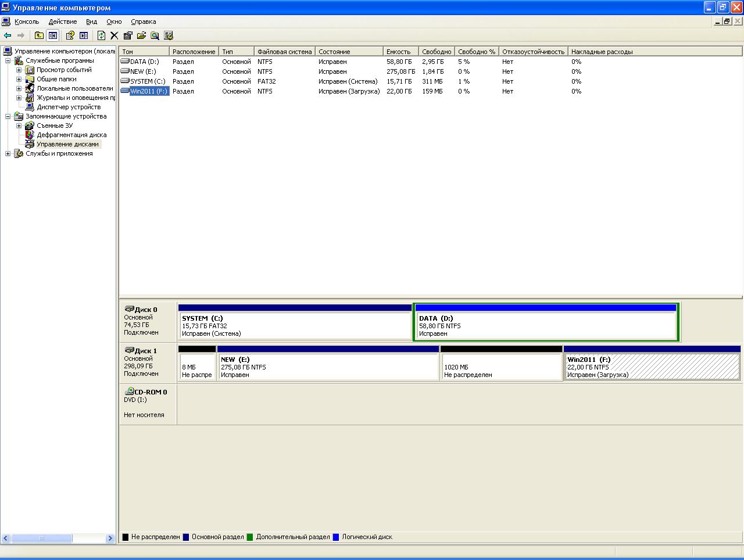Click the tree pane horizontal scrollbar right arrow
The image size is (744, 560).
pyautogui.click(x=110, y=539)
